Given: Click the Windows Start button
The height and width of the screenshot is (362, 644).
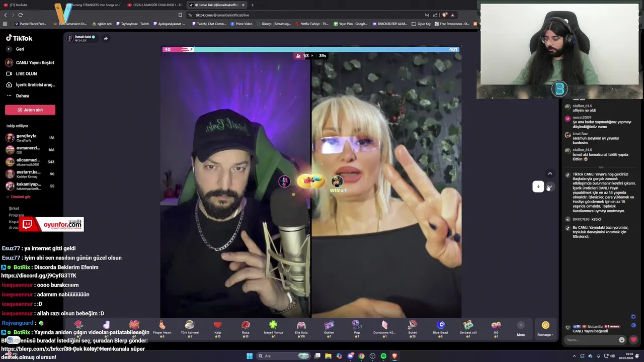Looking at the screenshot, I should click(x=250, y=356).
